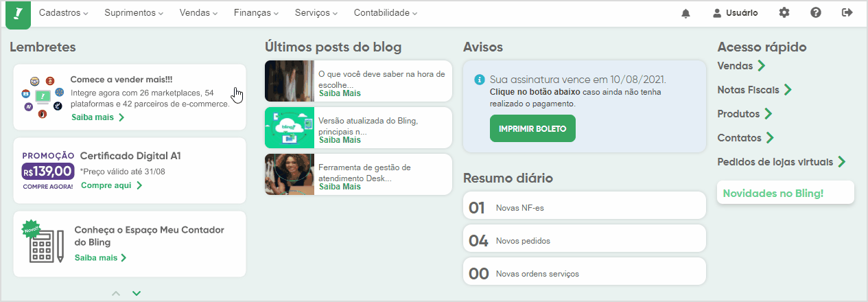Viewport: 868px width, 302px height.
Task: Click the logout exit icon
Action: click(847, 13)
